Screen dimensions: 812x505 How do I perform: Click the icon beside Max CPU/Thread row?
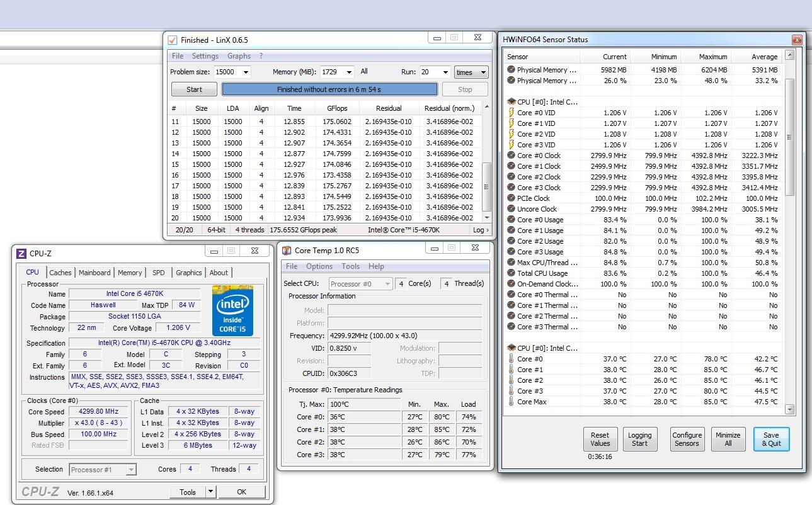(511, 263)
